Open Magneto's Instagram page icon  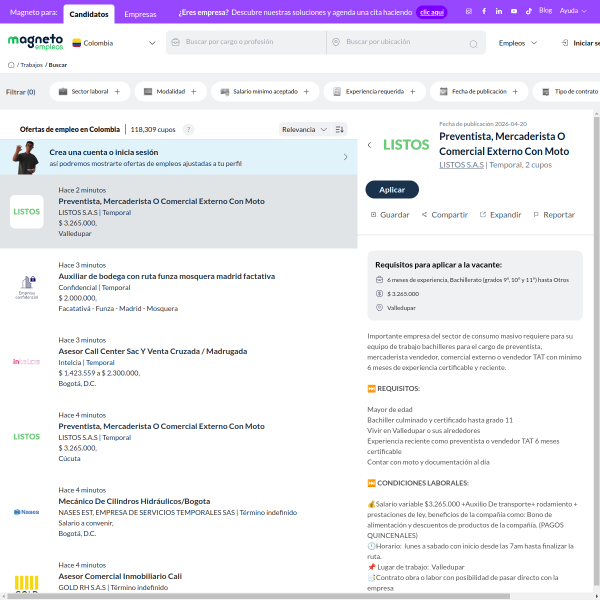tap(468, 11)
